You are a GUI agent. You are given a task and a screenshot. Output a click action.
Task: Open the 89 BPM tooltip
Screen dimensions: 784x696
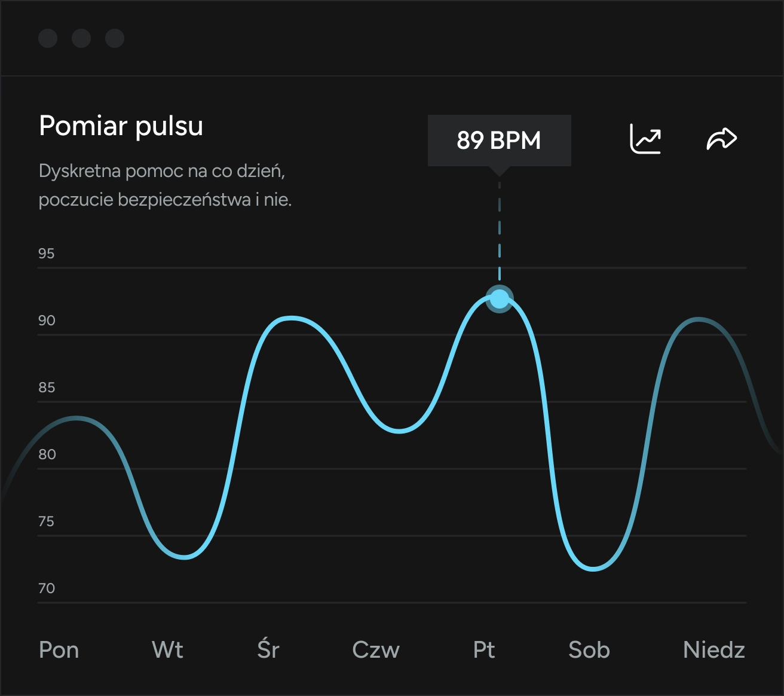(499, 140)
